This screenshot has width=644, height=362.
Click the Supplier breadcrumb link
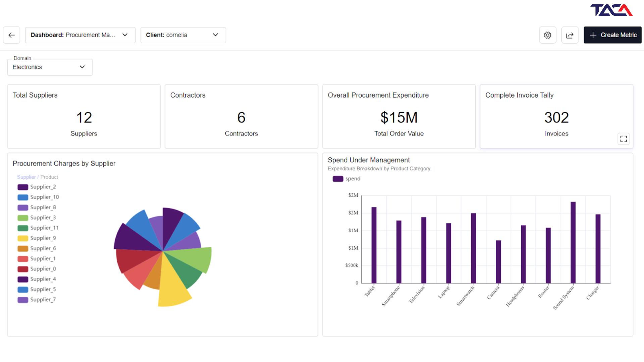pyautogui.click(x=26, y=177)
